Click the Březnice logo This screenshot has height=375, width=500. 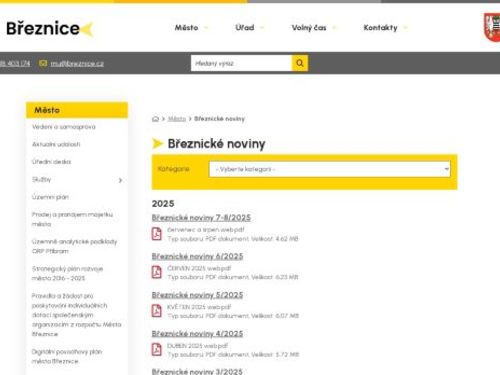click(49, 28)
